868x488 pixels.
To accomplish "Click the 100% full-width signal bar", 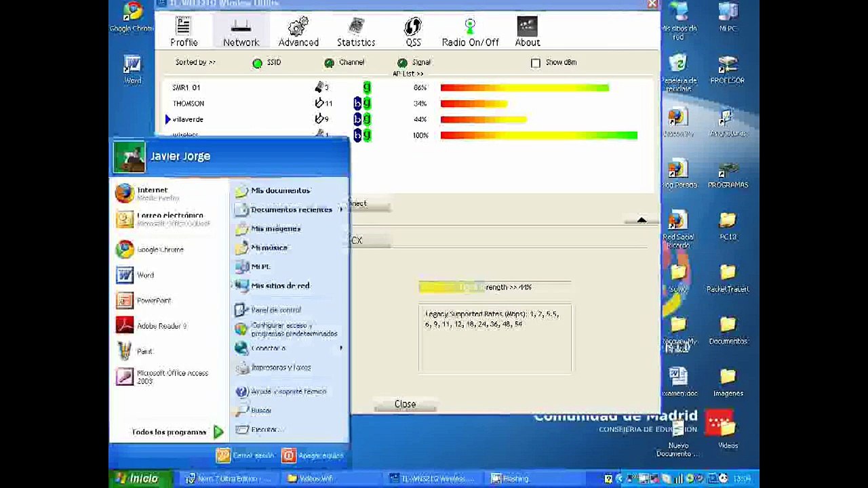I will coord(538,136).
